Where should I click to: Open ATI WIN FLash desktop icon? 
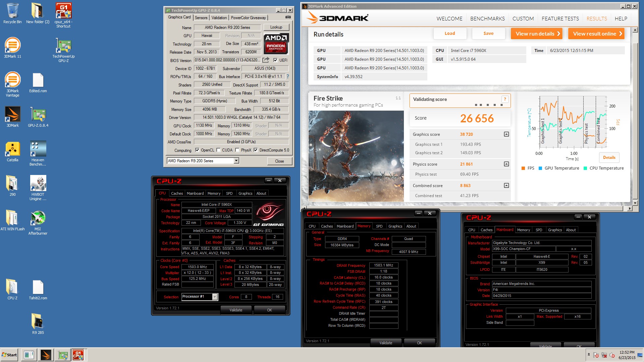[12, 221]
